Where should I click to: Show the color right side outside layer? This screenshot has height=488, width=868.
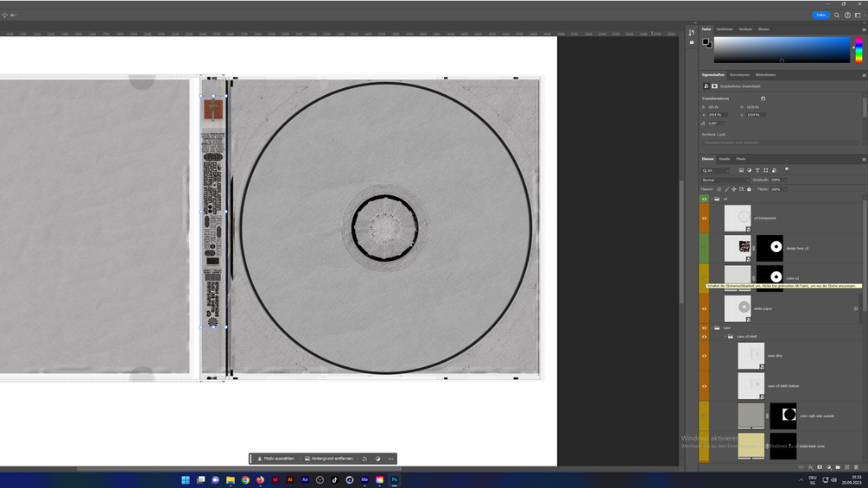[x=704, y=416]
